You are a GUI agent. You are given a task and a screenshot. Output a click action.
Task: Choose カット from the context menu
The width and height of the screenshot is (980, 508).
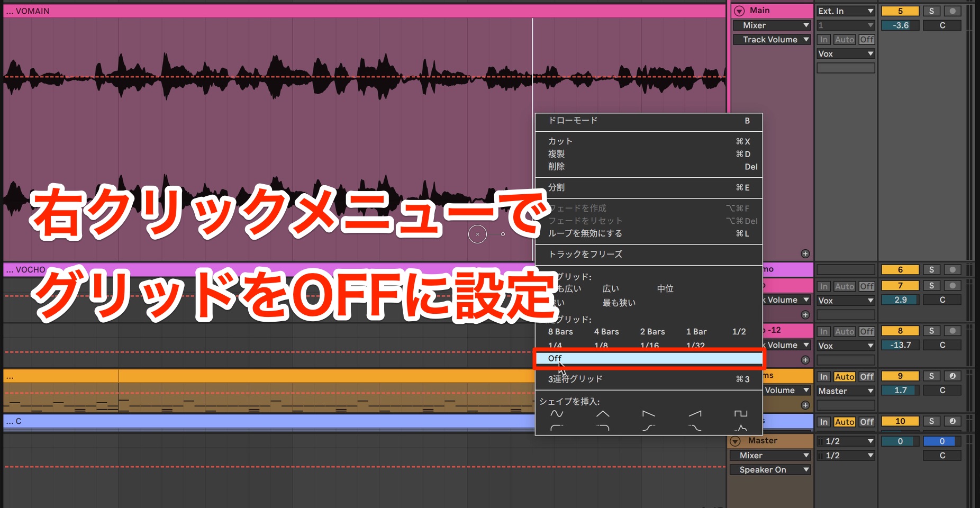649,141
